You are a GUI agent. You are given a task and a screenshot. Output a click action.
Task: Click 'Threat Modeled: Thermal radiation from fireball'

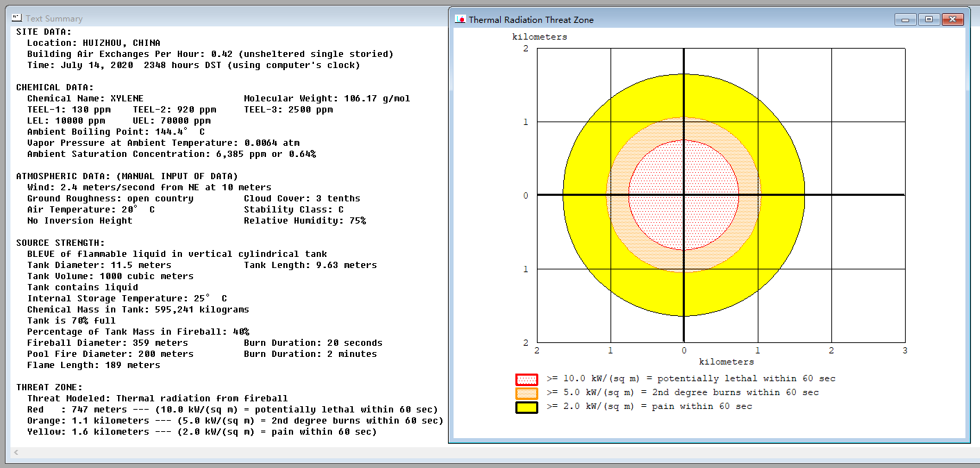point(158,399)
